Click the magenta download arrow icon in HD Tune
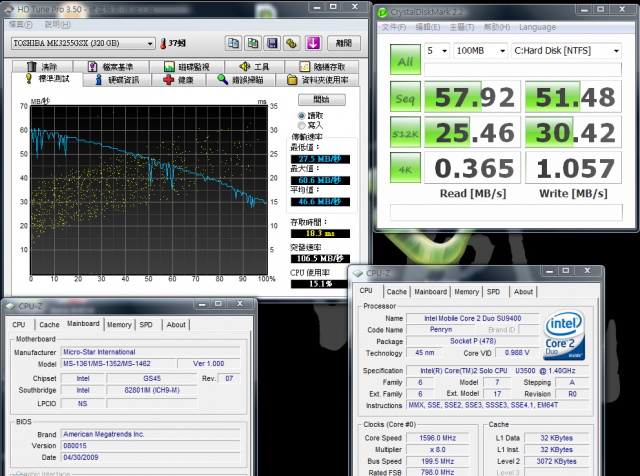Screen dimensions: 640x476 tap(313, 43)
